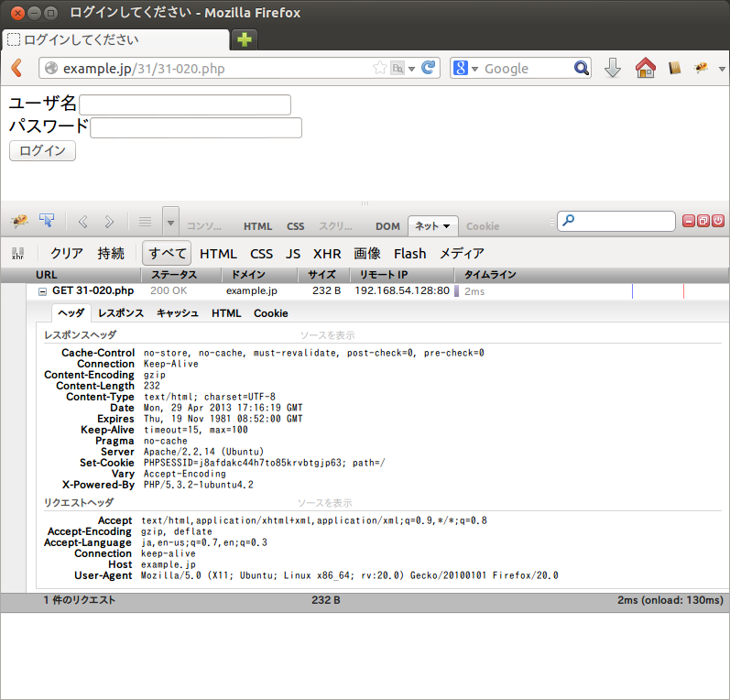The image size is (730, 700).
Task: Toggle the XHR break icon
Action: [17, 254]
